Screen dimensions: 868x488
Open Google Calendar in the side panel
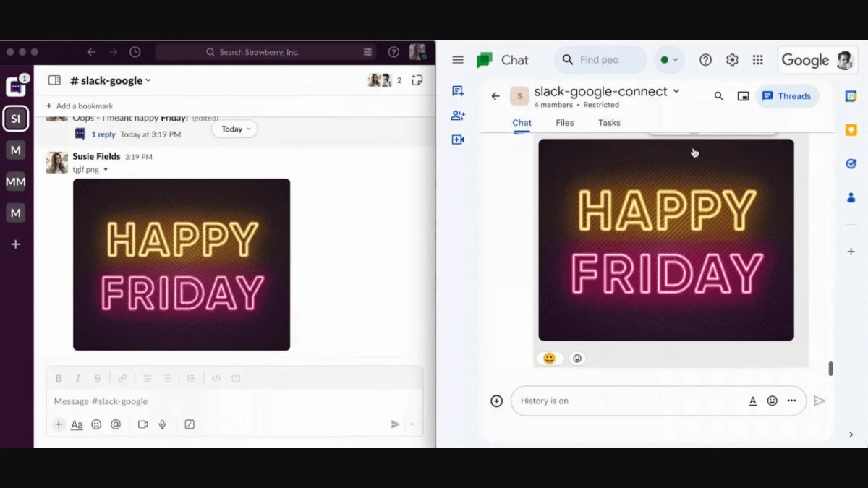pos(851,95)
